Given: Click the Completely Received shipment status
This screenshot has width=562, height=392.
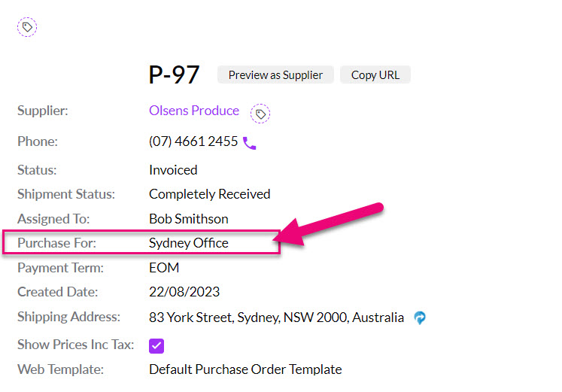Looking at the screenshot, I should (x=209, y=194).
